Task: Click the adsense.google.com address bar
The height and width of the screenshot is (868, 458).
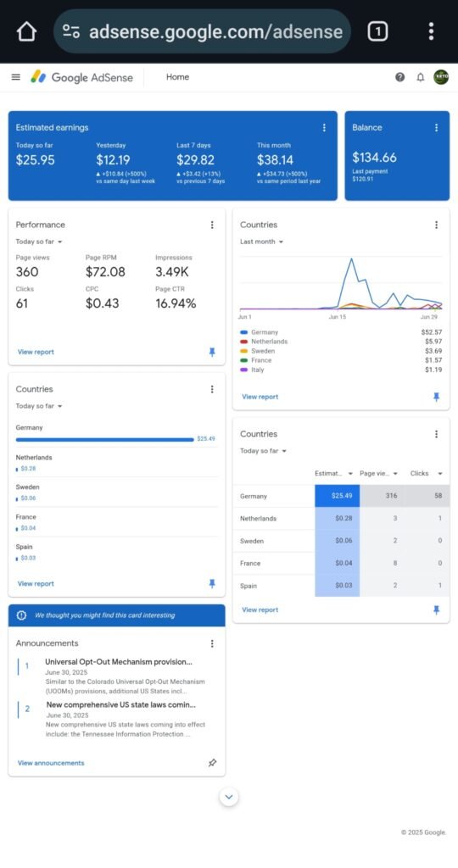Action: tap(202, 31)
